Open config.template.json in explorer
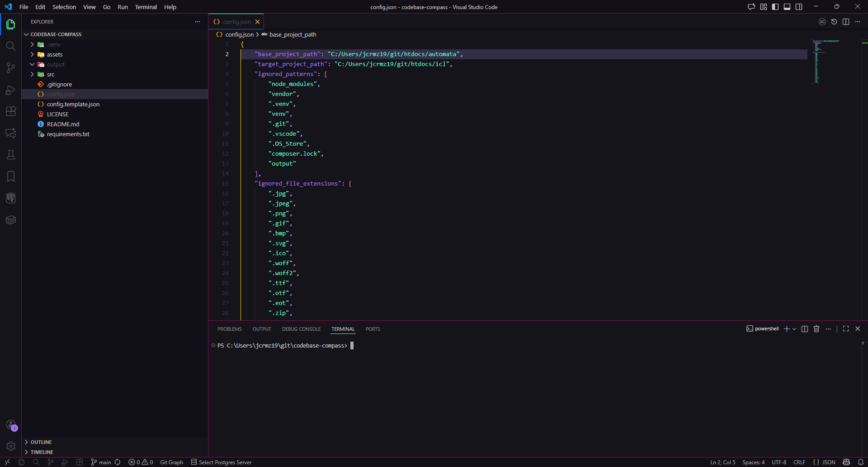 click(x=115, y=104)
